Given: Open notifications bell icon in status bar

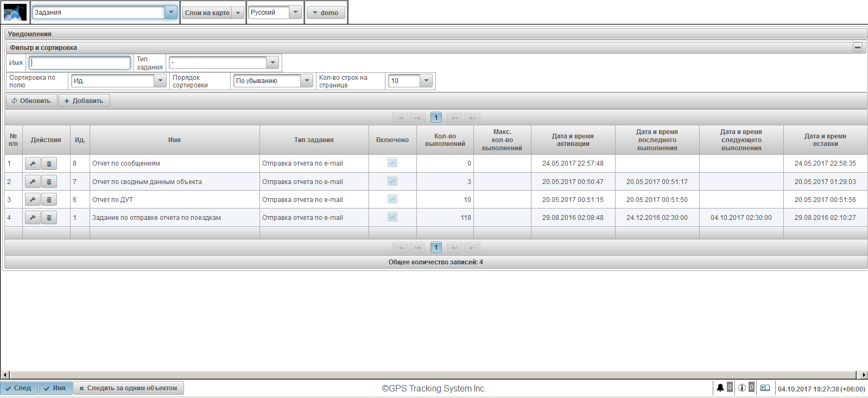Looking at the screenshot, I should (x=720, y=388).
